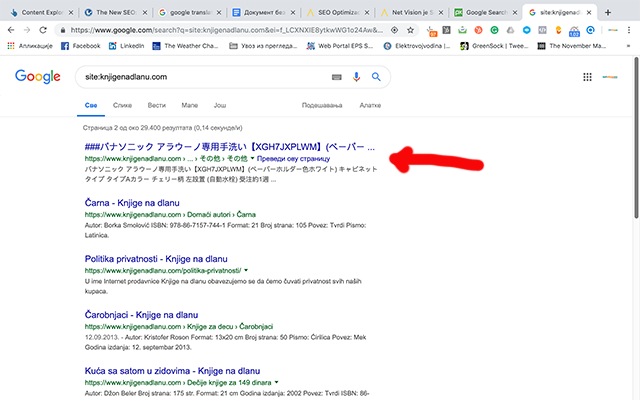
Task: Open the LinkedIn bookmark
Action: pos(145,46)
